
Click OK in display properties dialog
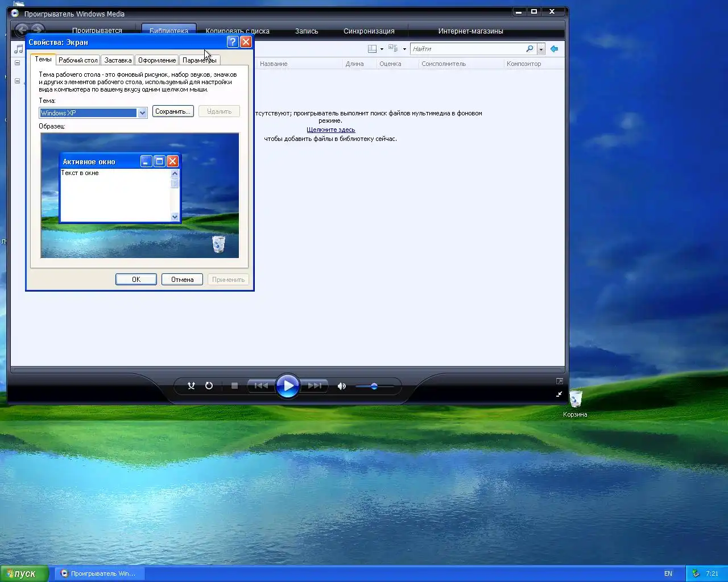(x=136, y=279)
